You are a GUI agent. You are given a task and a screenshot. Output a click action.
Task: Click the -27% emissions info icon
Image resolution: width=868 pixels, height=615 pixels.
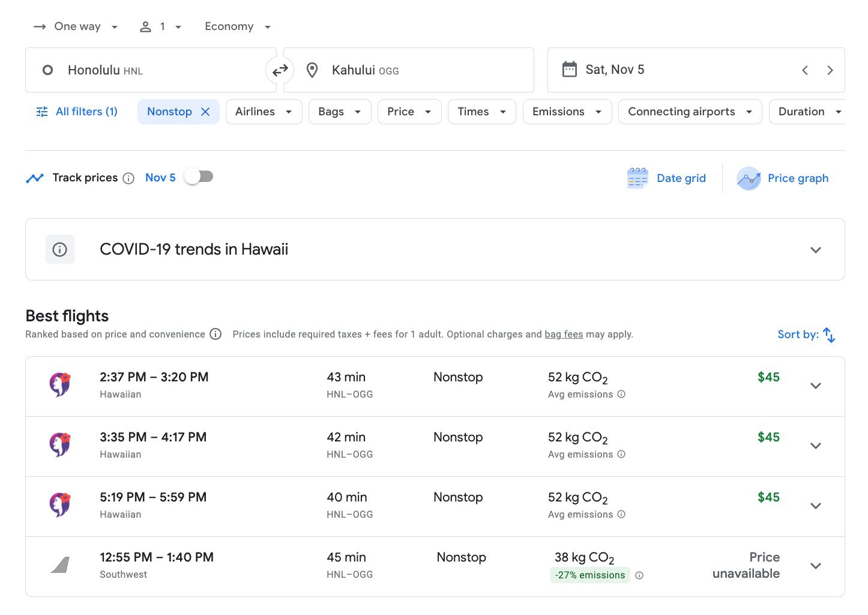click(639, 575)
